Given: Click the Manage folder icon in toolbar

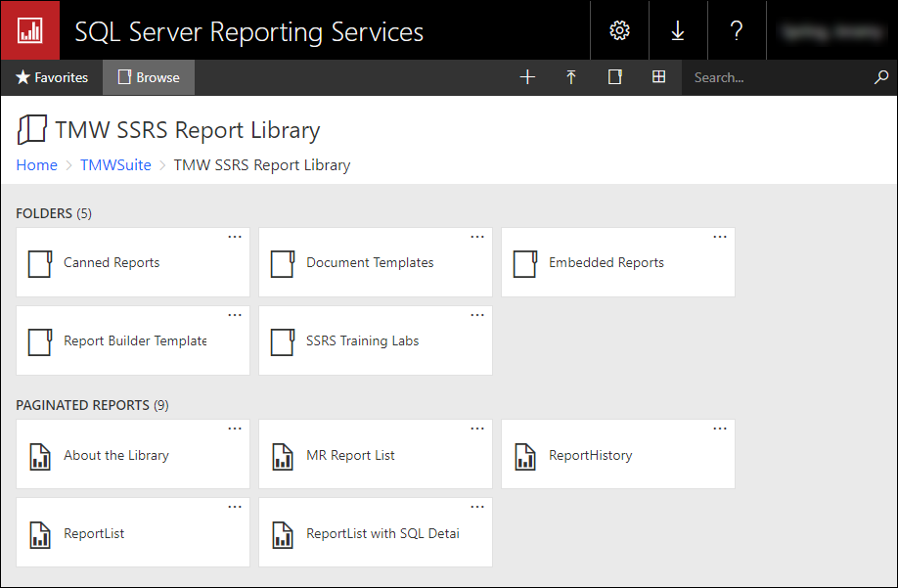Looking at the screenshot, I should (615, 77).
